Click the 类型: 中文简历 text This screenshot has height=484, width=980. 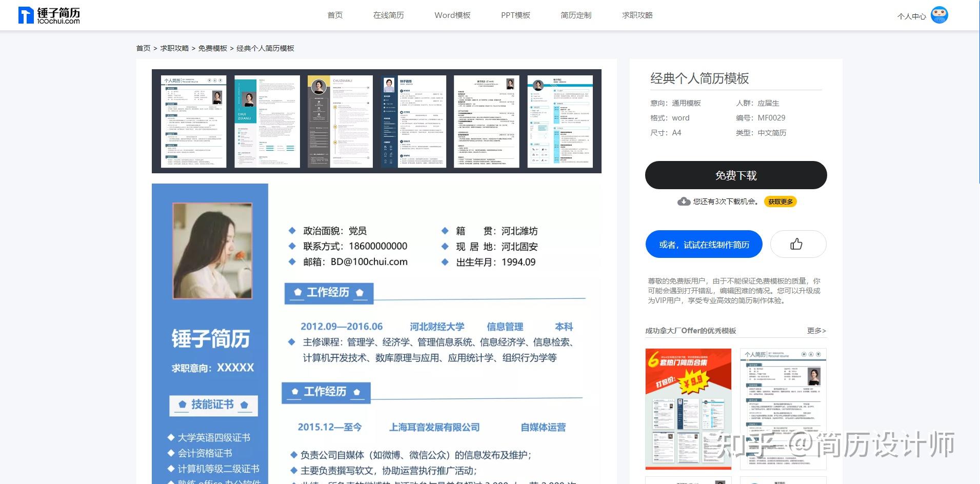(761, 133)
